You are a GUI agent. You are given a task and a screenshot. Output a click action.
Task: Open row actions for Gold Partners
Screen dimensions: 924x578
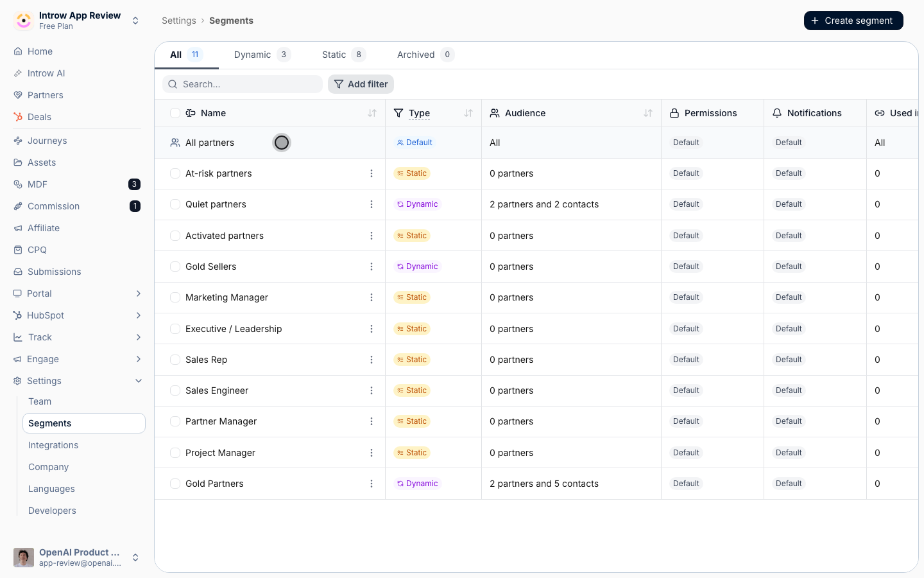[x=372, y=484]
